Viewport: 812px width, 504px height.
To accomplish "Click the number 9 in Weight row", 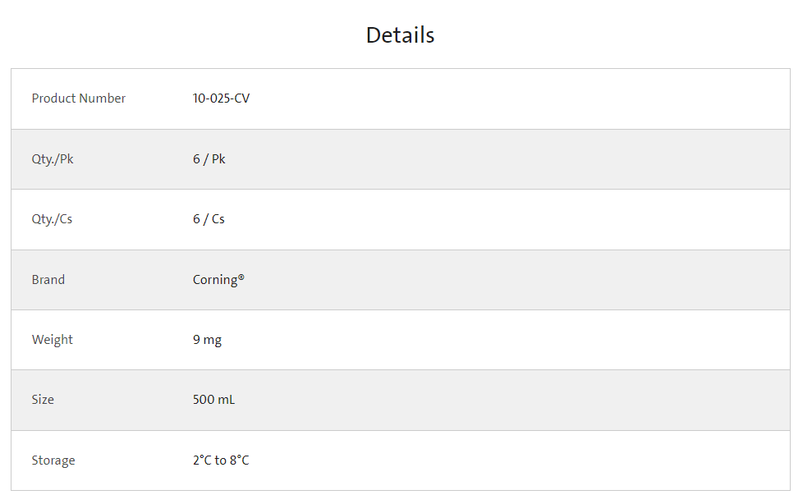I will 196,340.
